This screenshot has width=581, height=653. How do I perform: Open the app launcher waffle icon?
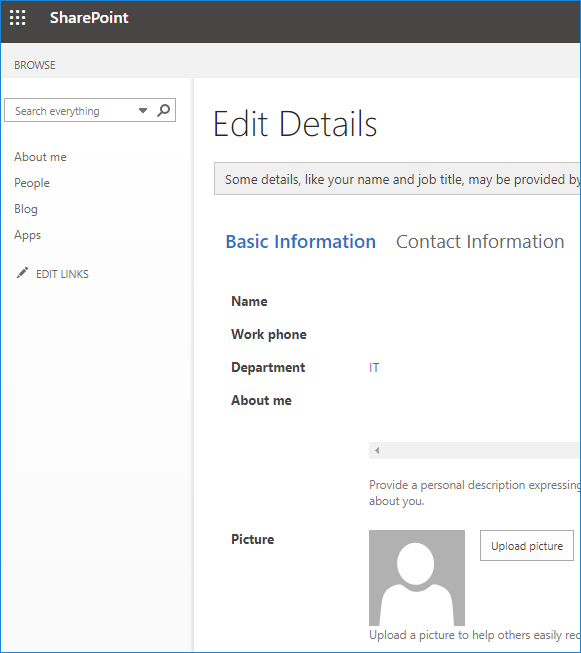point(17,18)
